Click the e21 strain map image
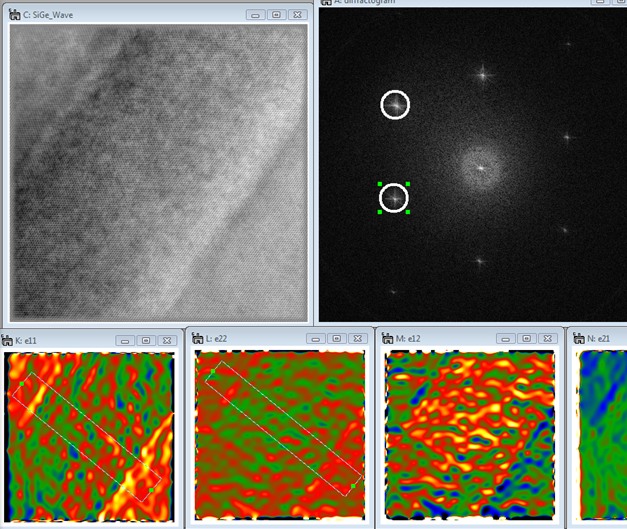The image size is (627, 529). tap(603, 436)
